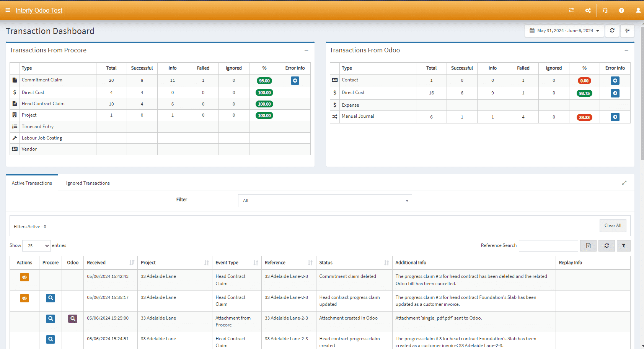
Task: Open the Interfy Odoo Test home link
Action: coord(39,10)
